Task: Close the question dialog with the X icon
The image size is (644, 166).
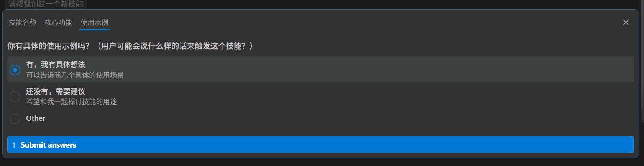Action: [x=626, y=22]
